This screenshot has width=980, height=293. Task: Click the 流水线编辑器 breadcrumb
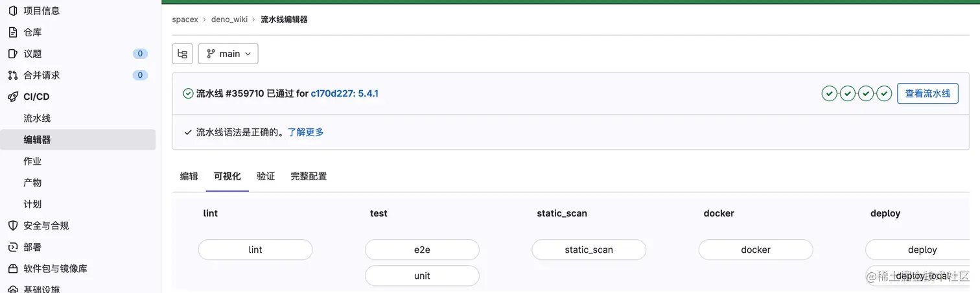coord(284,19)
